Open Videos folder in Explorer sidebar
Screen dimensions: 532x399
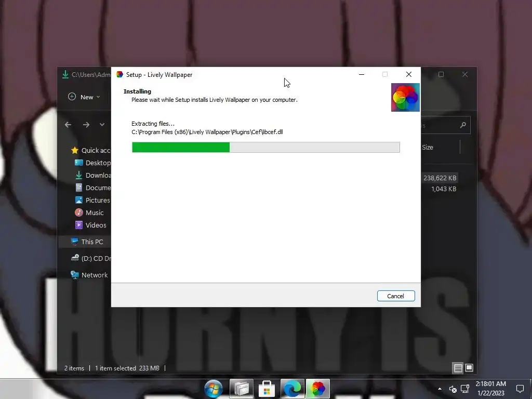(90, 225)
